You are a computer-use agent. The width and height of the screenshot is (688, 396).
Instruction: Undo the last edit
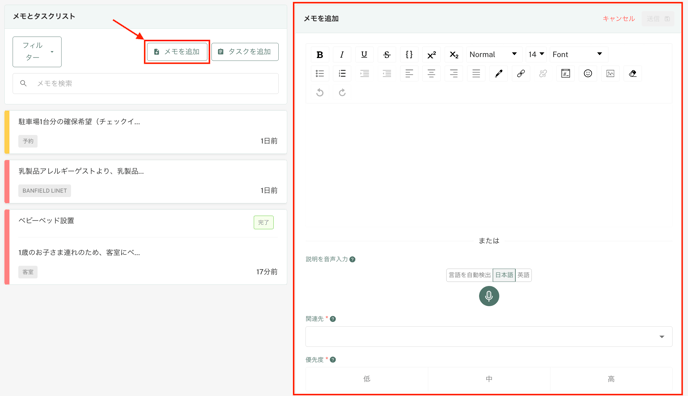click(x=320, y=93)
